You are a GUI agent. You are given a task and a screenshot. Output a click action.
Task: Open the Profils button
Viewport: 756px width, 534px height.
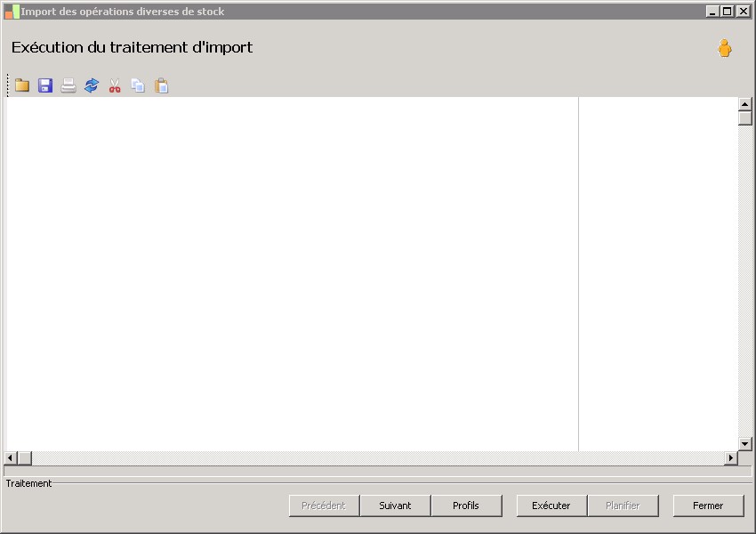[x=466, y=506]
